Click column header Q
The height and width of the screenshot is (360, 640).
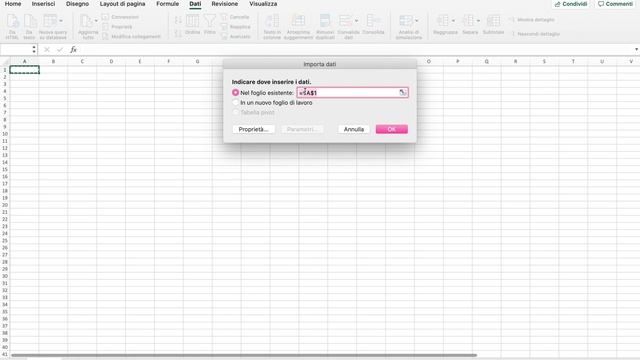point(487,61)
